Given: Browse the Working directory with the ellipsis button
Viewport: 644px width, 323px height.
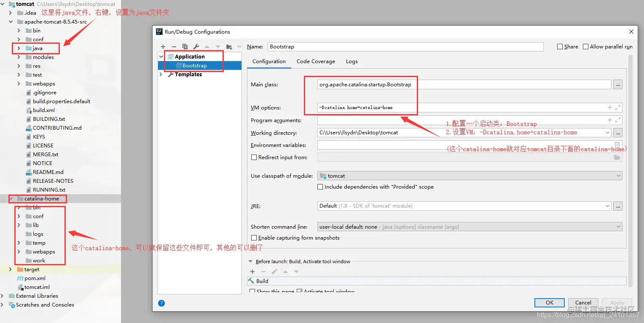Looking at the screenshot, I should click(618, 133).
